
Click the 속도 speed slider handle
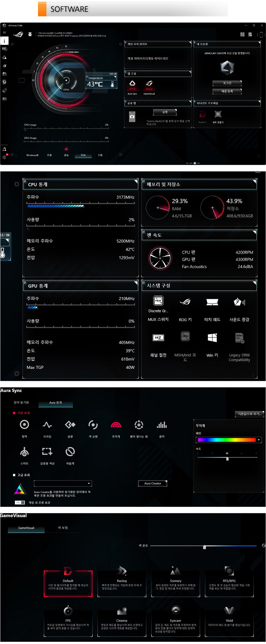pyautogui.click(x=227, y=459)
